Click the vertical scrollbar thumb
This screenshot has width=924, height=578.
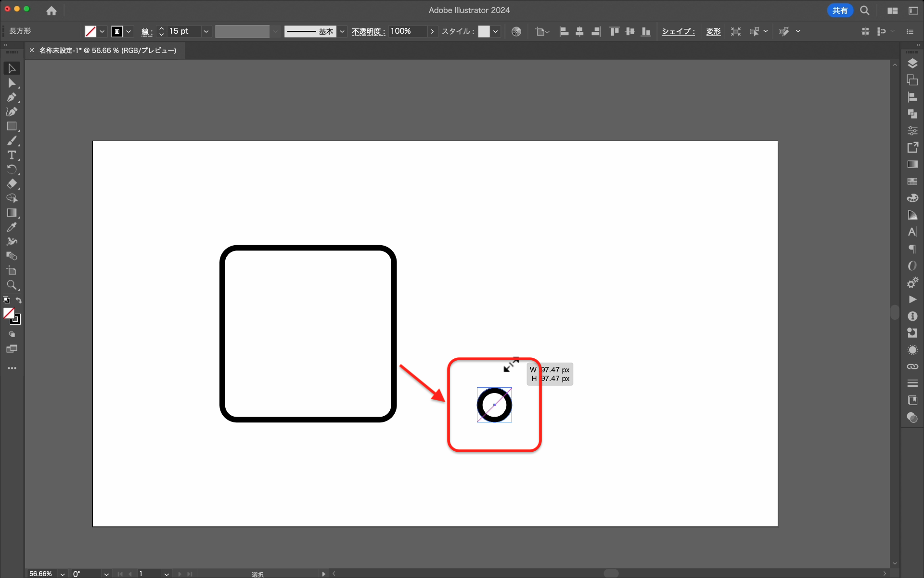[895, 312]
